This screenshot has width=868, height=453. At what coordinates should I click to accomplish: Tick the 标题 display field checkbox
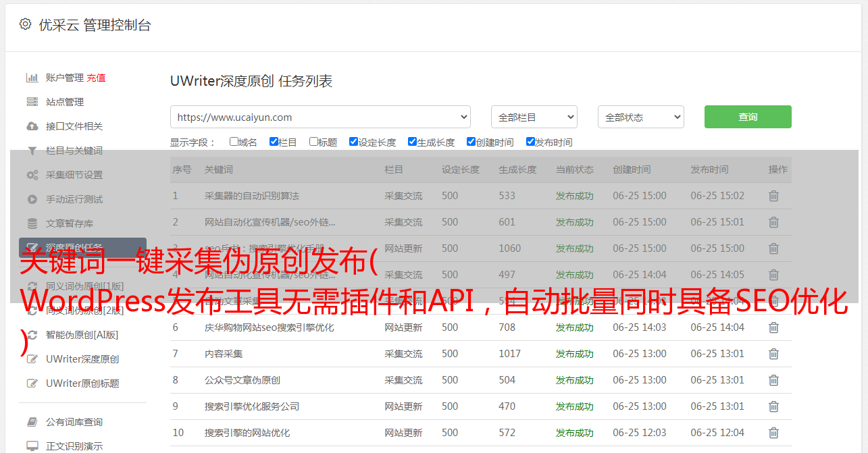[x=313, y=142]
